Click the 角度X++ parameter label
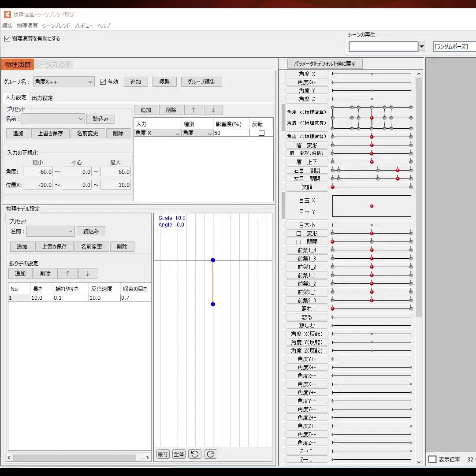Screen dimensions: 476x476 307,82
